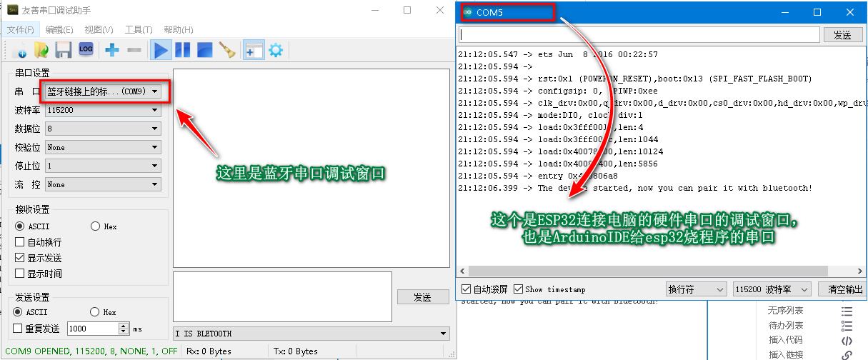Click the floppy disk save icon
The height and width of the screenshot is (360, 868).
[64, 50]
